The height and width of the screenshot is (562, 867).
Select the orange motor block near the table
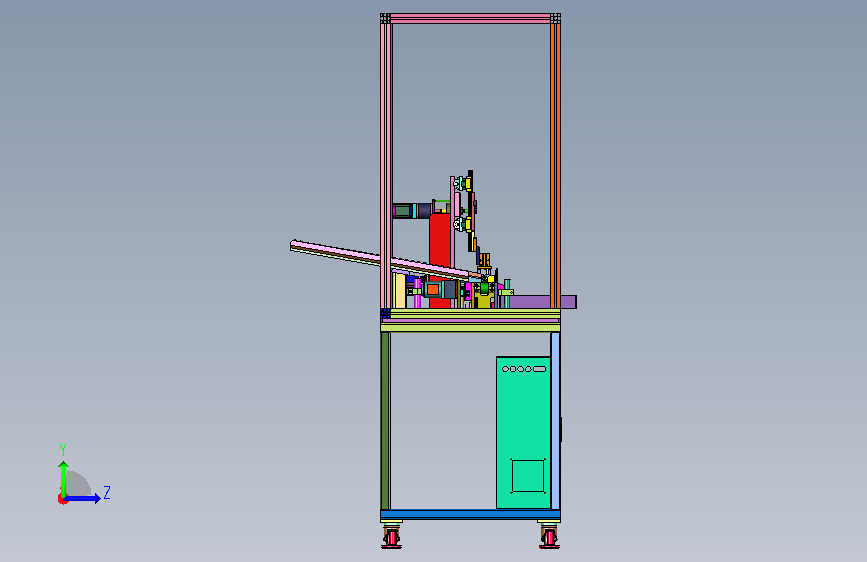433,289
